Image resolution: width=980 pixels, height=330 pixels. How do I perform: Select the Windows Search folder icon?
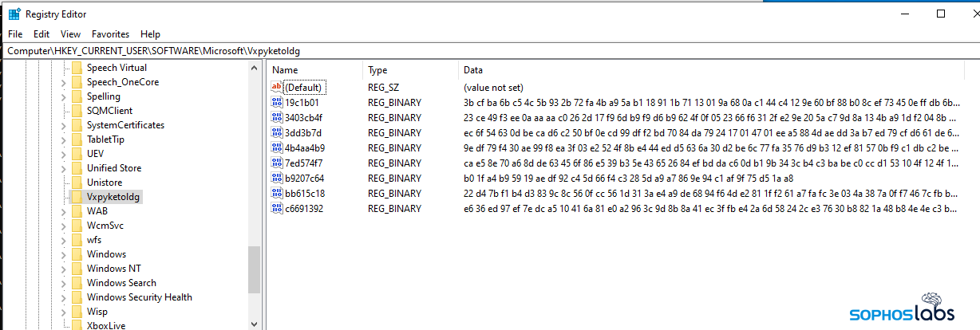click(77, 283)
